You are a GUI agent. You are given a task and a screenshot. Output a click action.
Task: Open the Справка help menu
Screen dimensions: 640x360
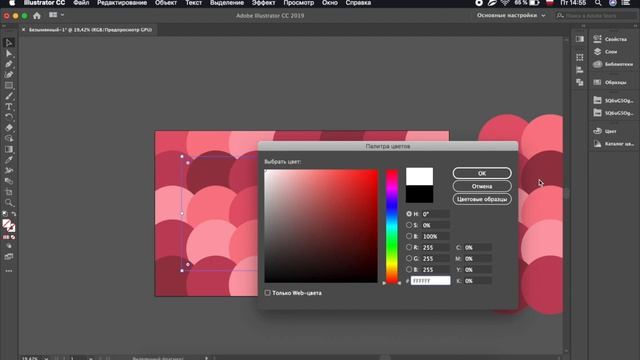tap(358, 3)
